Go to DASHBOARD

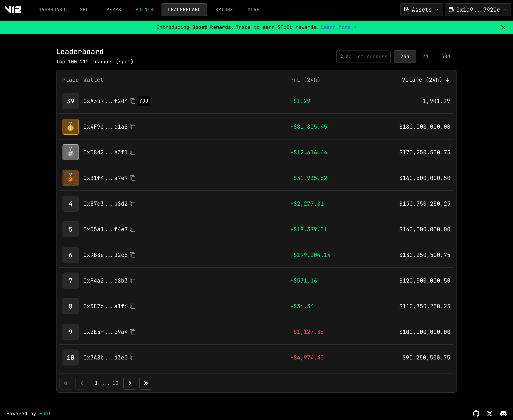click(52, 10)
